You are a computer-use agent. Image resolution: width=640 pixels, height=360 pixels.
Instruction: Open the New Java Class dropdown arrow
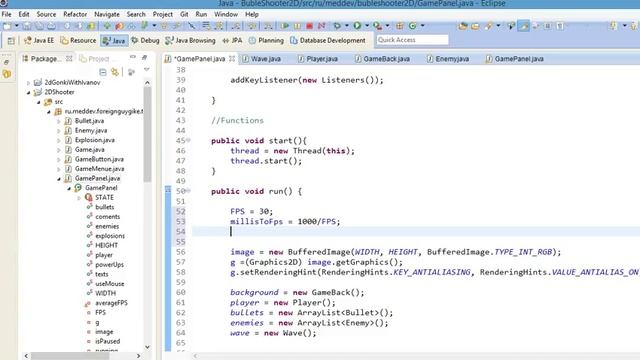[x=422, y=26]
